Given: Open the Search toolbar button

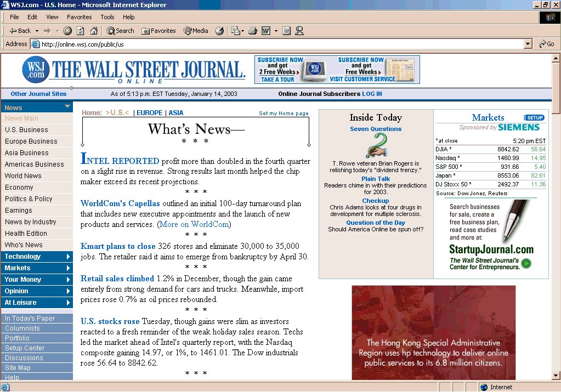Looking at the screenshot, I should pos(120,31).
